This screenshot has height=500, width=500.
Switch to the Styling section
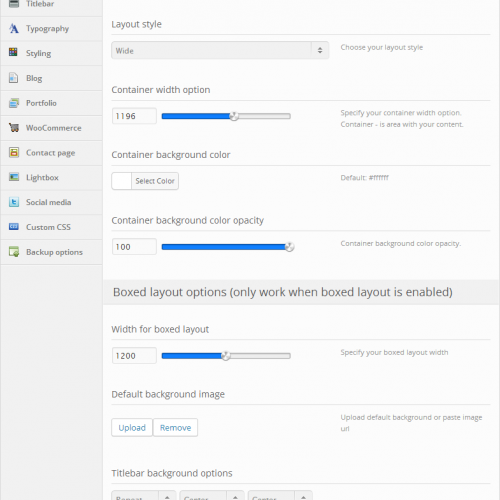click(51, 53)
